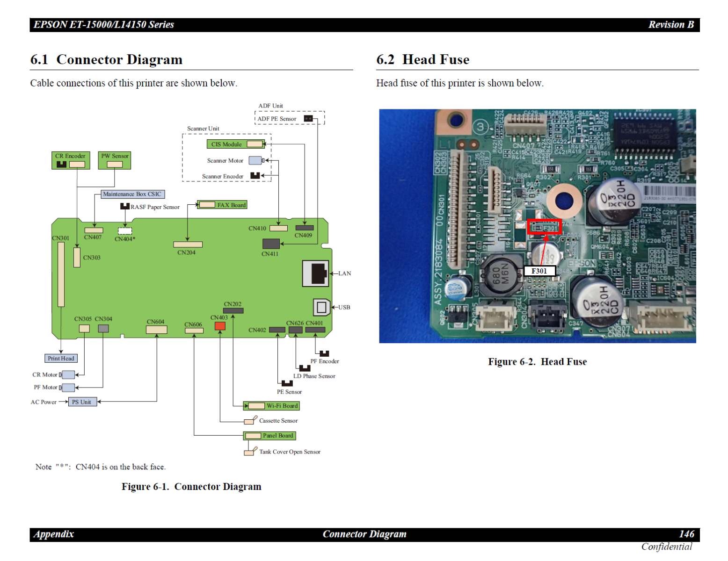This screenshot has height=561, width=728.
Task: Click the Print Head box
Action: [61, 359]
